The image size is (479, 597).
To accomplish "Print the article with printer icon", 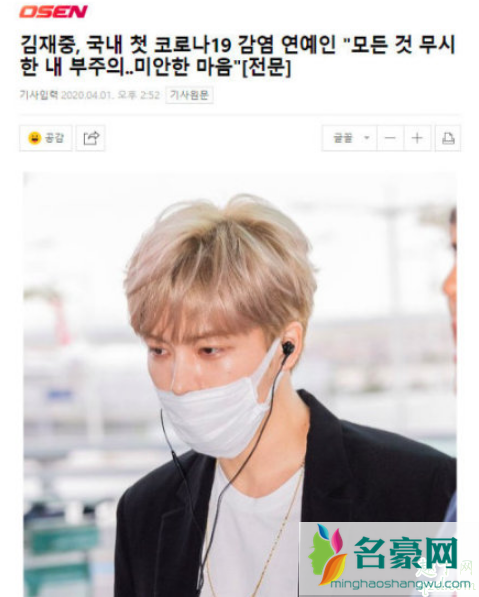I will (x=448, y=138).
